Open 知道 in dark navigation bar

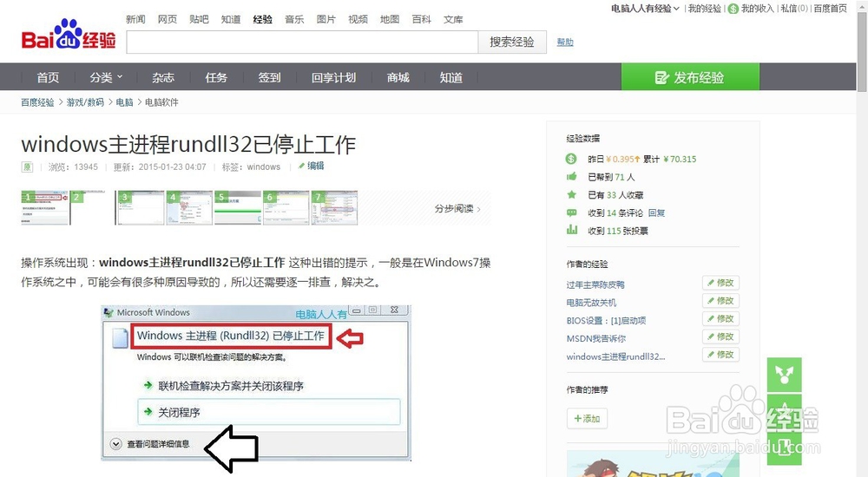(x=451, y=77)
